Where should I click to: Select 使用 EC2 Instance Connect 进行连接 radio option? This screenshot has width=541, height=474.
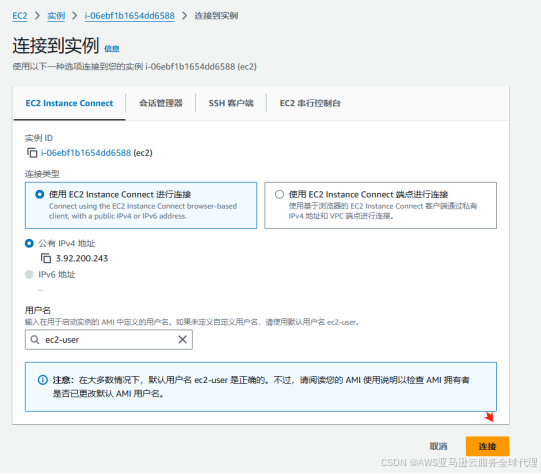point(40,194)
